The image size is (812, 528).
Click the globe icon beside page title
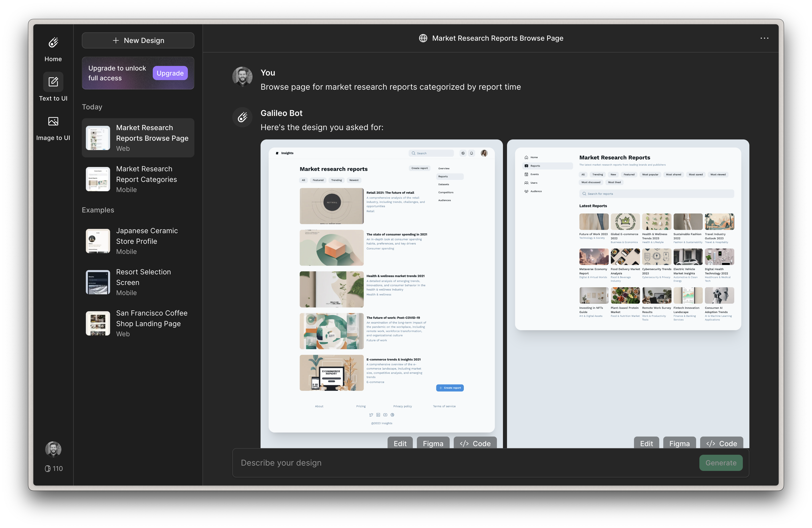423,38
